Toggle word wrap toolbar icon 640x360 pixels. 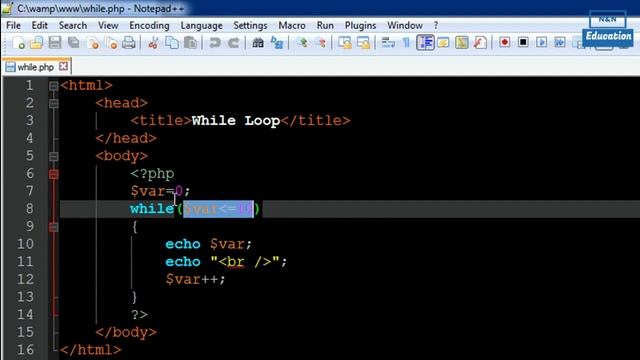(388, 42)
